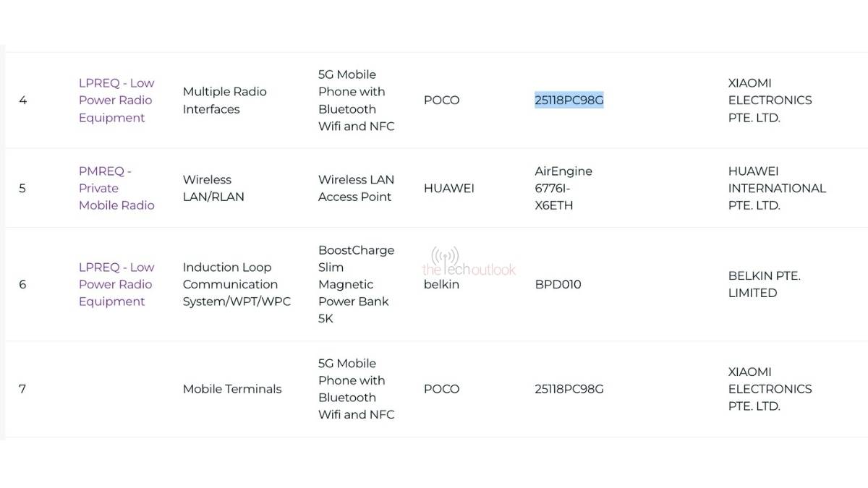Click 25118PC98G in the Mobile Terminals row
Screen dimensions: 868x488
tap(569, 389)
